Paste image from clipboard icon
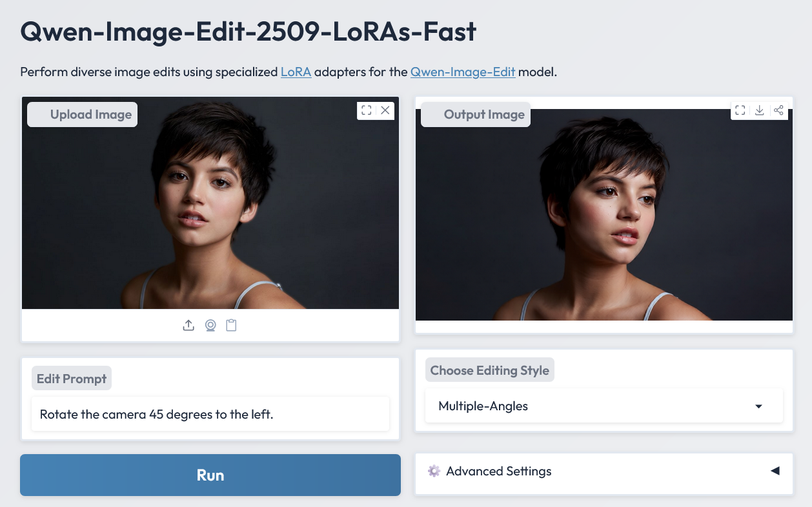The width and height of the screenshot is (812, 507). (231, 326)
